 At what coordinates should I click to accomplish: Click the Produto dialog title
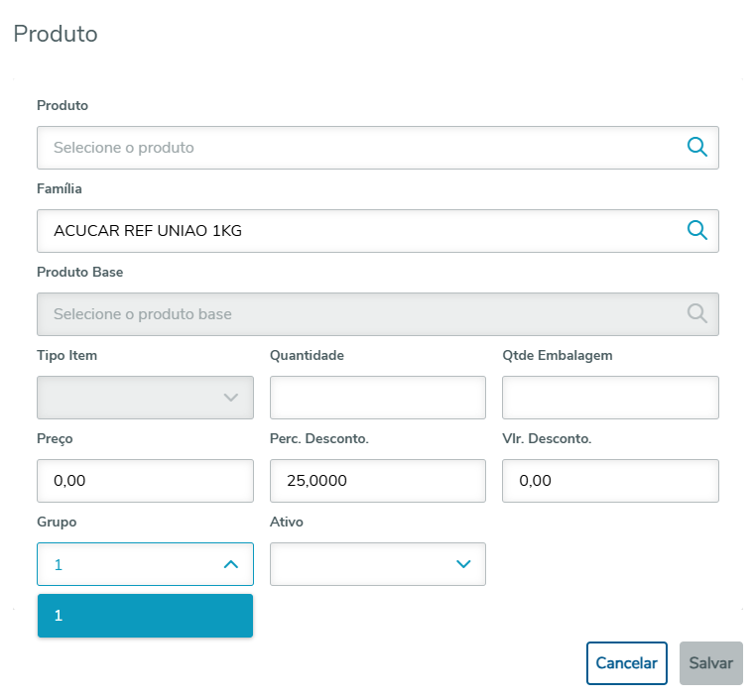(x=56, y=34)
